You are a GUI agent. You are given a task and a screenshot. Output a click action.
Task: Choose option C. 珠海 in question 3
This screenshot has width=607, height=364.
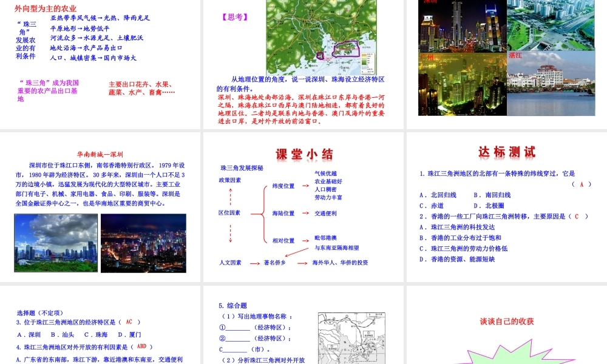click(x=96, y=335)
